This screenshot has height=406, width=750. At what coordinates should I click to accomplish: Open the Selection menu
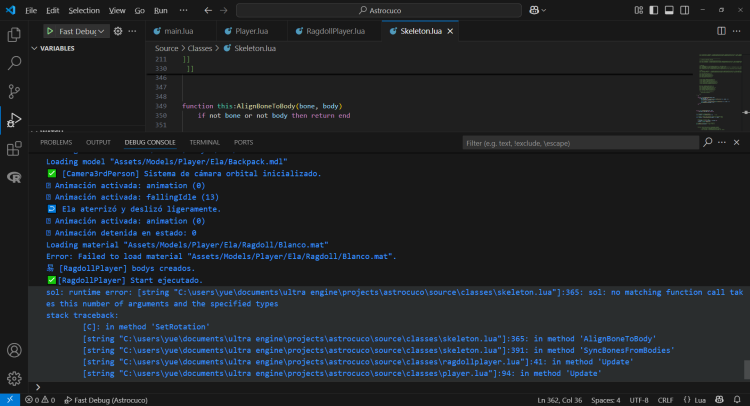click(x=84, y=10)
